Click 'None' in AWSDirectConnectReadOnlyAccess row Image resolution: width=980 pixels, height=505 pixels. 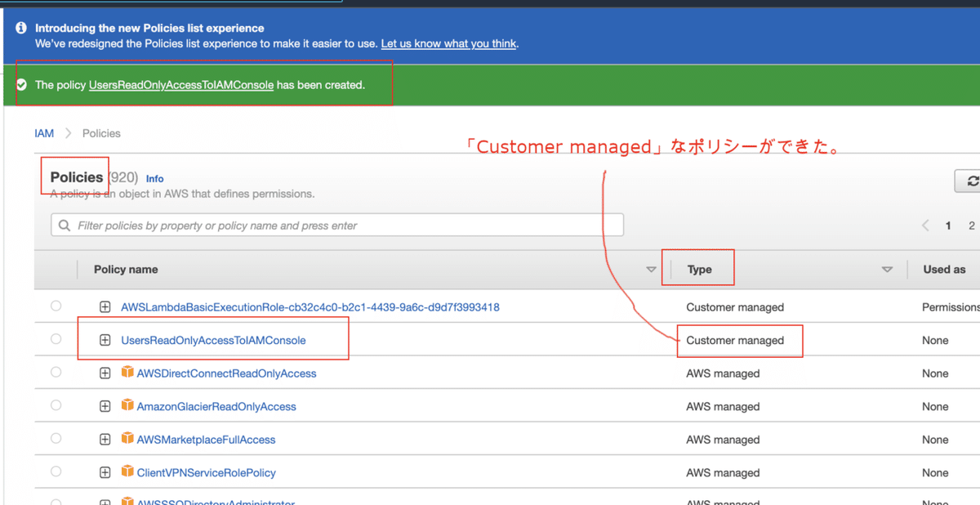point(935,373)
